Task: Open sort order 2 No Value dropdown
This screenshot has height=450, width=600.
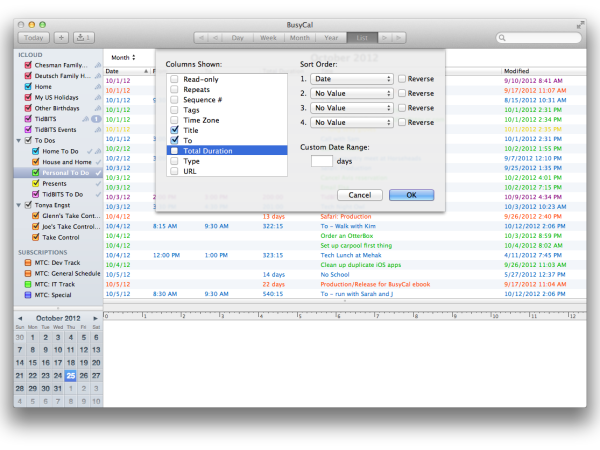Action: click(x=351, y=93)
